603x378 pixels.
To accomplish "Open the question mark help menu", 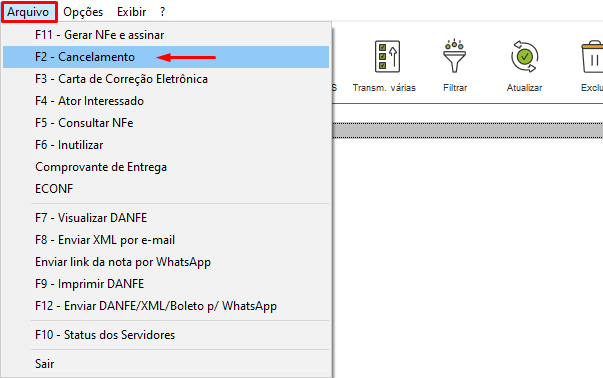I will click(163, 12).
